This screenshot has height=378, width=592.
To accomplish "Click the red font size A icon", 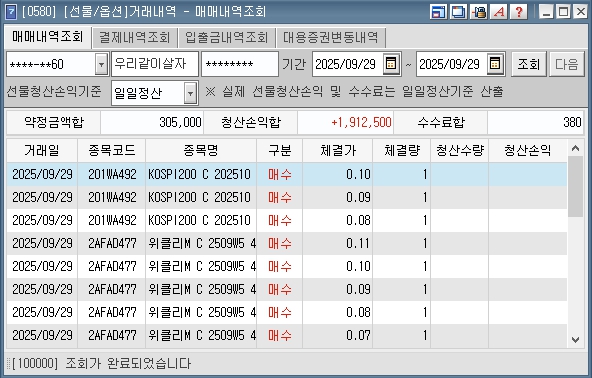I will pos(499,12).
